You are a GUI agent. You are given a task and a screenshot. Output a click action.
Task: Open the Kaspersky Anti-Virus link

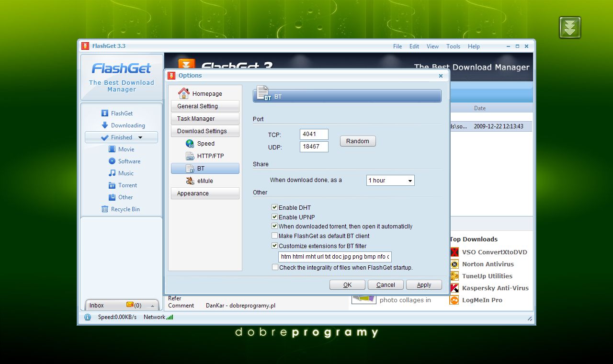(495, 288)
